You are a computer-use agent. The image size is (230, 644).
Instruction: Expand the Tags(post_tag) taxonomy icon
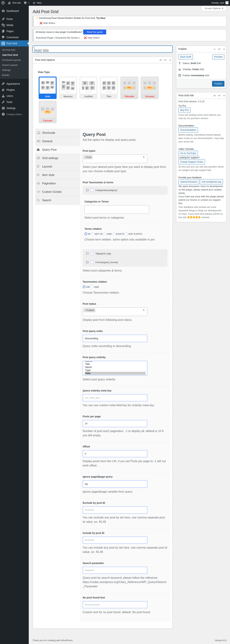(87, 254)
